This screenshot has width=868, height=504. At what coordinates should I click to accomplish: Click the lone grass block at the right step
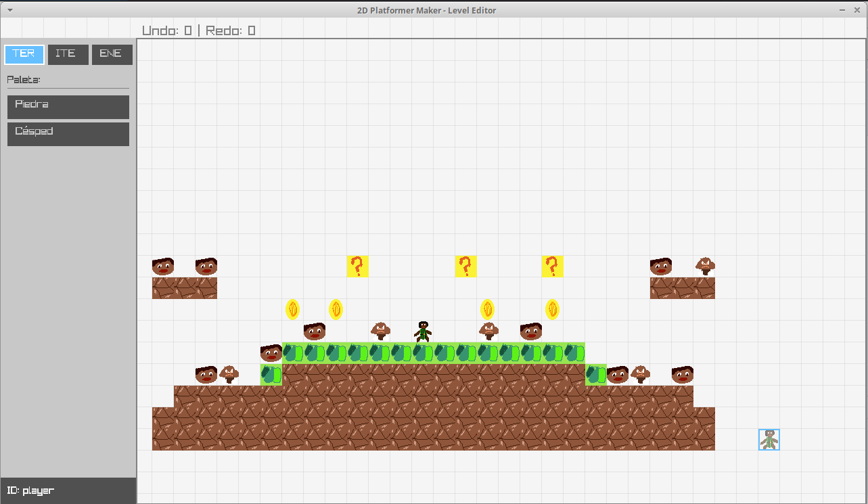coord(596,375)
